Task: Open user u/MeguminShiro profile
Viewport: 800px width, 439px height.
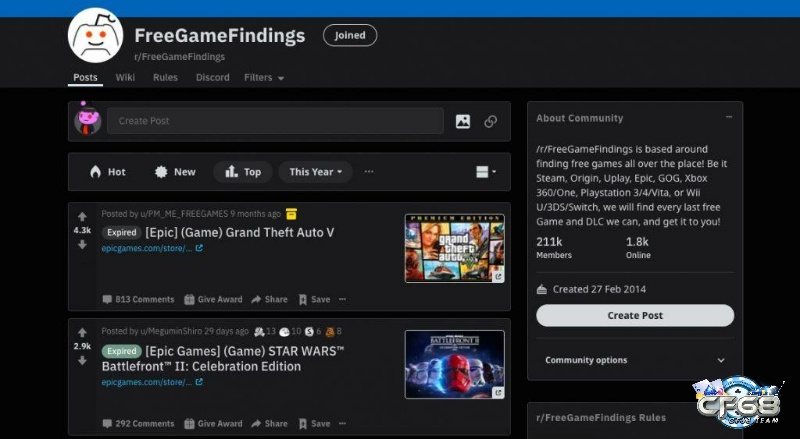Action: pyautogui.click(x=171, y=331)
